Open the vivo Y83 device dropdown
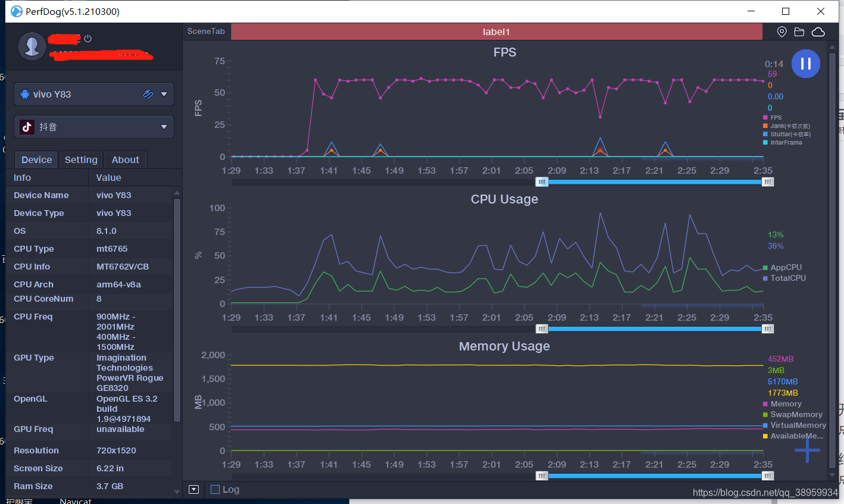This screenshot has width=844, height=504. [164, 94]
